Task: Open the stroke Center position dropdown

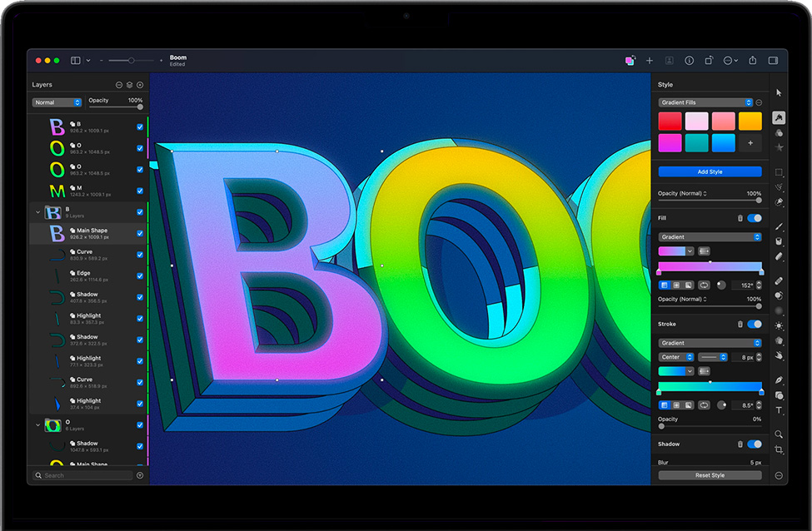Action: pos(676,357)
